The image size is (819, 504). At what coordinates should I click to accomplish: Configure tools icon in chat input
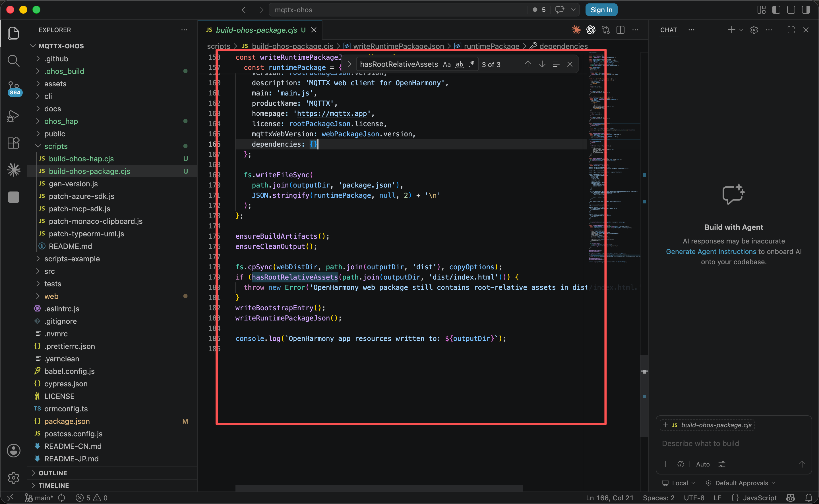click(722, 464)
